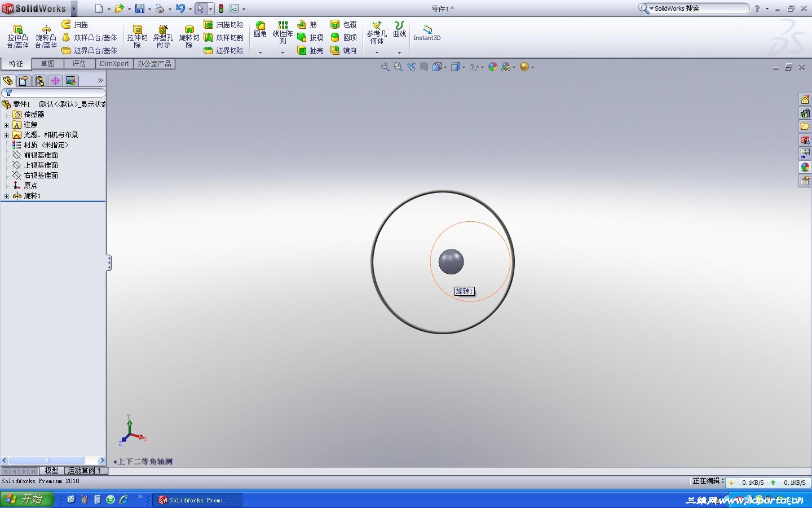The width and height of the screenshot is (812, 508).
Task: Click the Section View icon
Action: (x=423, y=67)
